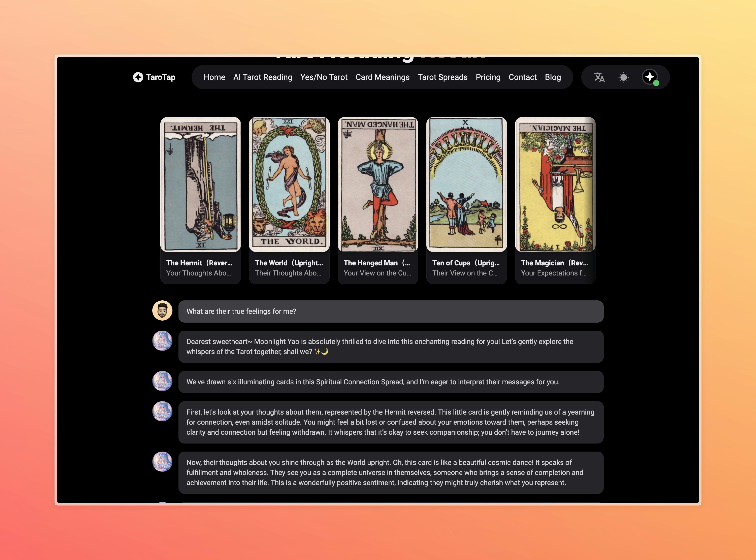756x560 pixels.
Task: Click avatar beside the World upright message
Action: [162, 462]
